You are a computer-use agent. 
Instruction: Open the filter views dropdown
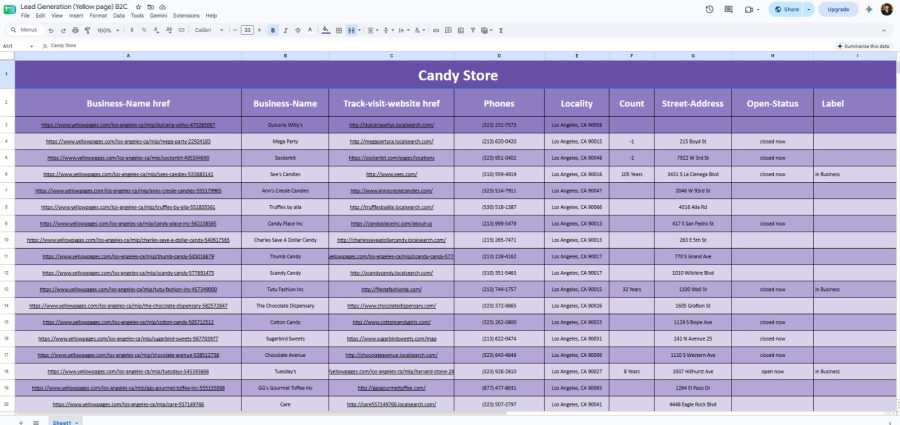pos(486,30)
